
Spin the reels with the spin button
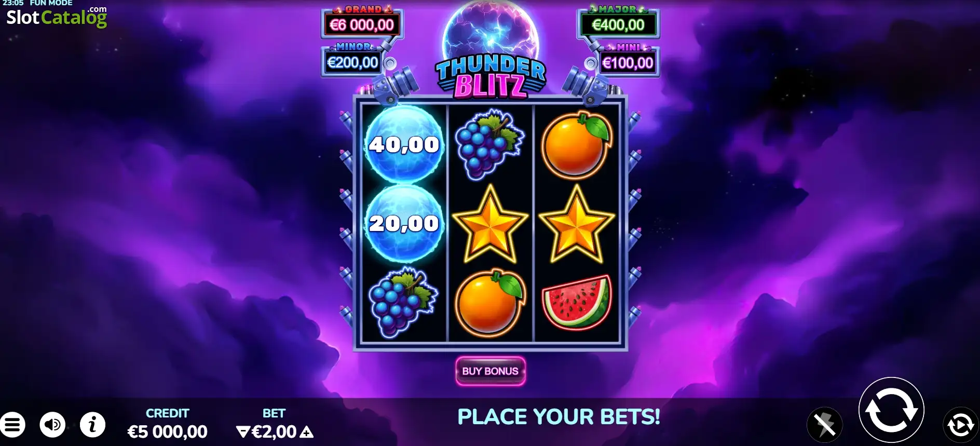pyautogui.click(x=891, y=410)
